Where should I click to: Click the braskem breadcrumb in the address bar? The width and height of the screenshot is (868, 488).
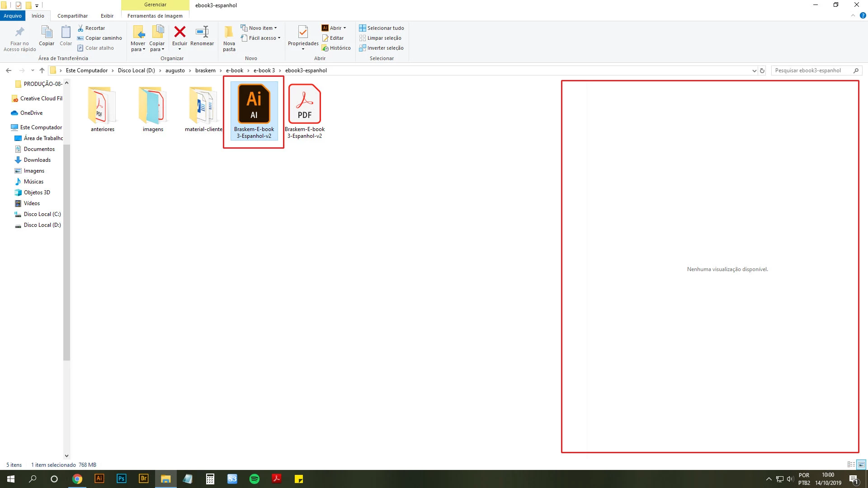pos(205,70)
